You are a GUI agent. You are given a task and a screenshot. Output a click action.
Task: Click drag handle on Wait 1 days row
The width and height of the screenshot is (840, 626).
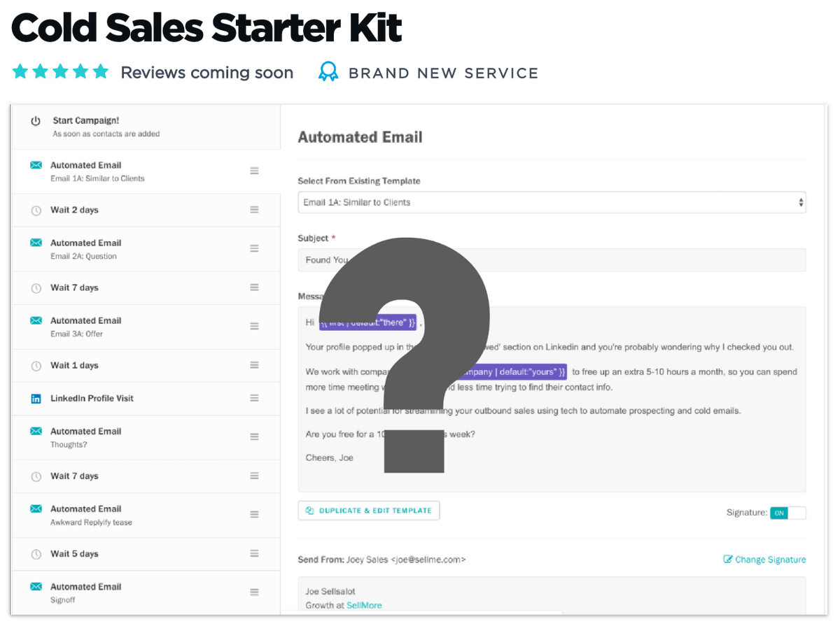(x=254, y=365)
